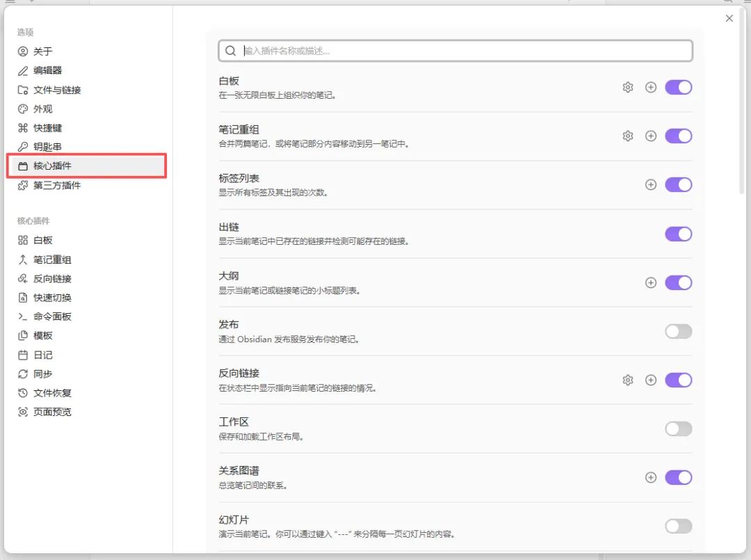Click the plus icon for 笔记重组 hotkeys
The image size is (751, 560).
point(650,136)
